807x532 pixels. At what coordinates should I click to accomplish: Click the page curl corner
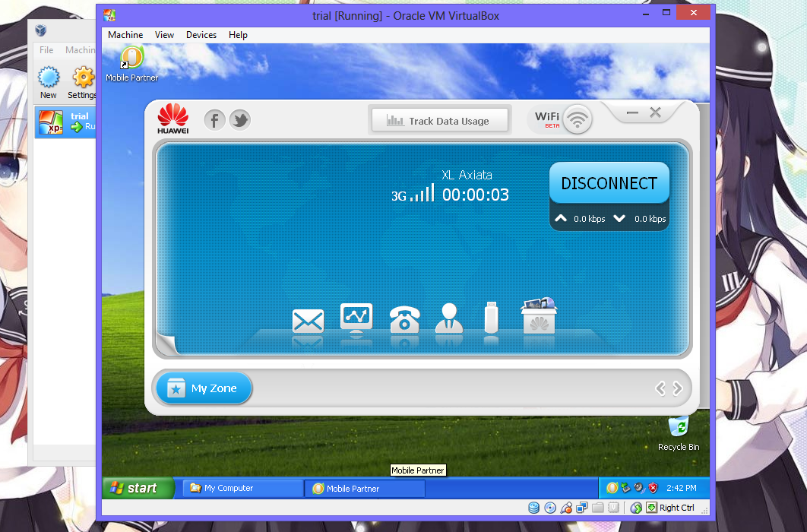pos(166,344)
